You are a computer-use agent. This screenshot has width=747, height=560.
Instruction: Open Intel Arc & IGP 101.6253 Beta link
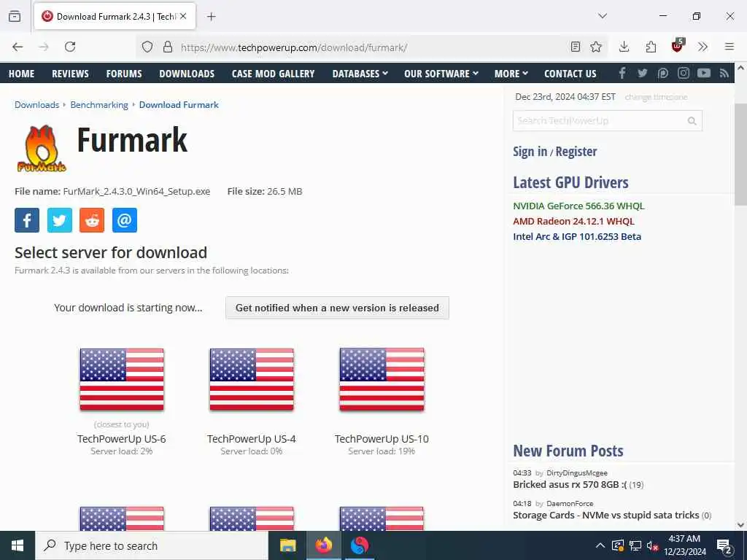[x=577, y=236]
